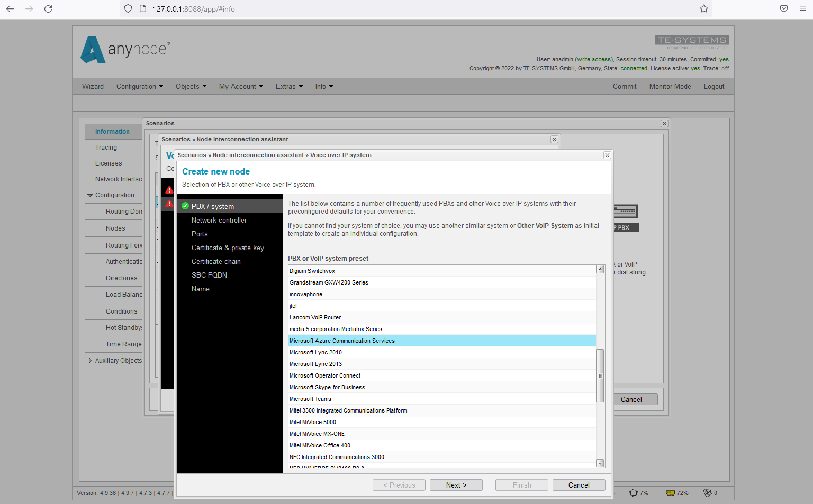This screenshot has width=813, height=504.
Task: Click the green checkmark beside PBX / system
Action: coord(185,206)
